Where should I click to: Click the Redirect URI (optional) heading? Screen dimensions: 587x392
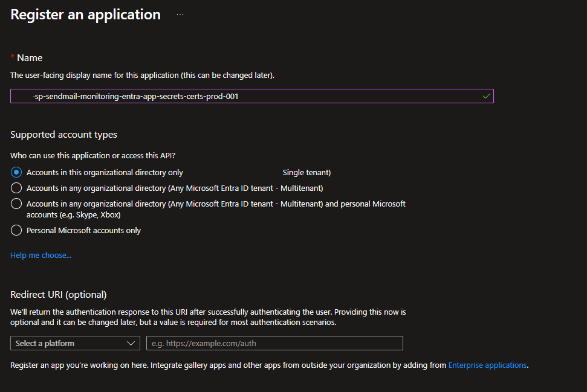click(58, 295)
